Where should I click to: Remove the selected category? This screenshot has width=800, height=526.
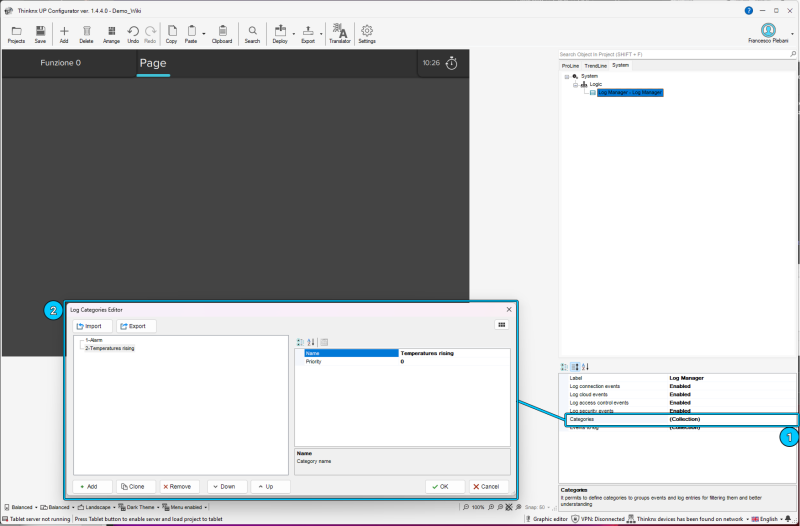(180, 487)
